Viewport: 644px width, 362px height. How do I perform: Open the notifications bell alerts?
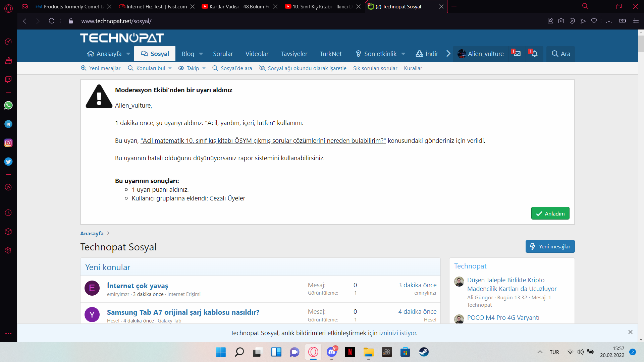(534, 54)
